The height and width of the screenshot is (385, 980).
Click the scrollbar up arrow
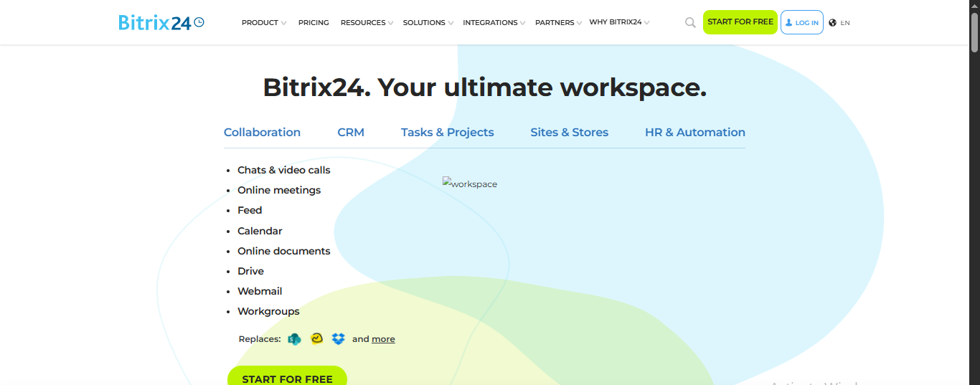click(974, 4)
